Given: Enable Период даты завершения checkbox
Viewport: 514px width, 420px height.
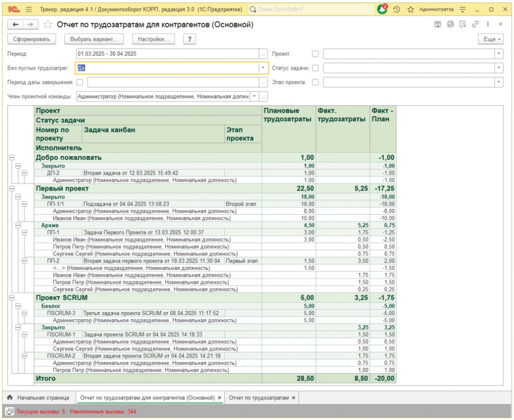Looking at the screenshot, I should pos(80,82).
